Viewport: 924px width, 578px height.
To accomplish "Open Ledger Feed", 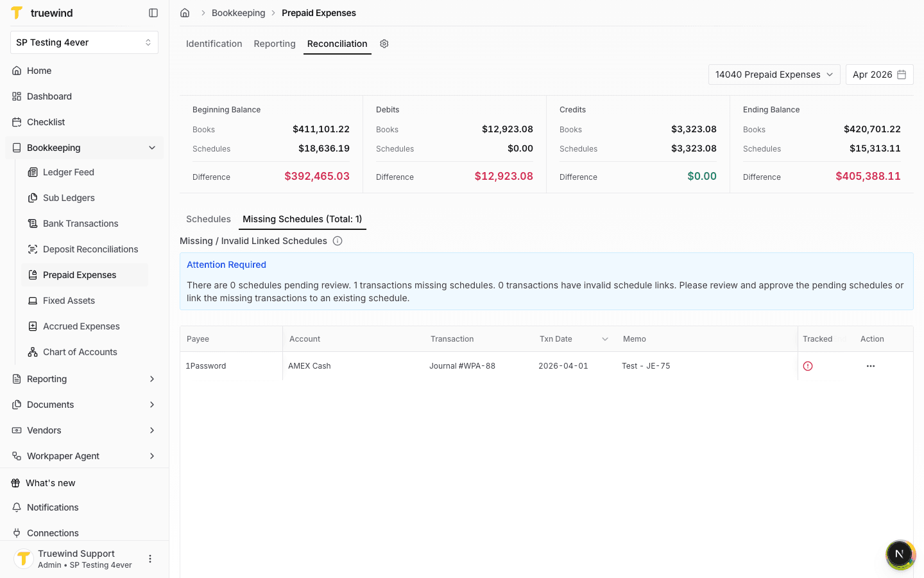I will click(85, 172).
